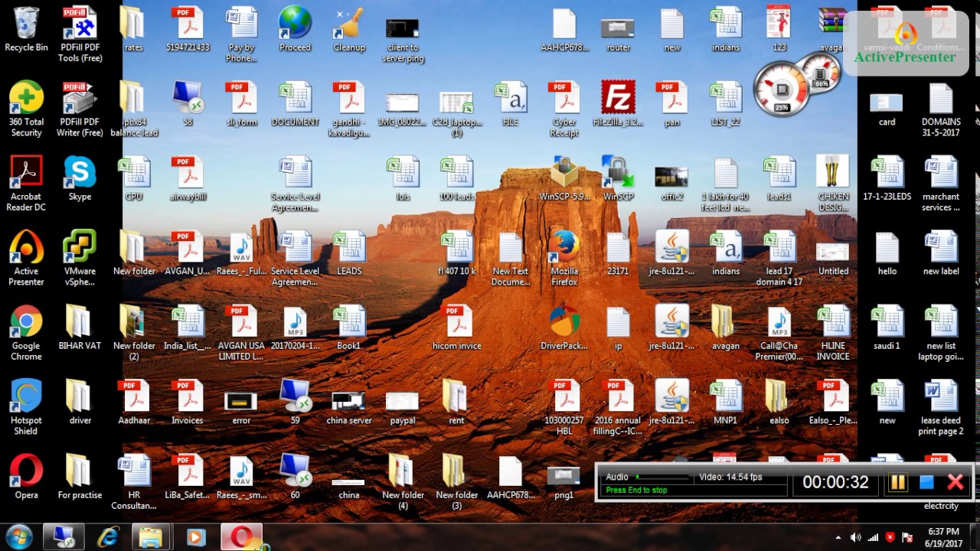Launch Opera browser desktop shortcut
The image size is (980, 551).
(26, 478)
